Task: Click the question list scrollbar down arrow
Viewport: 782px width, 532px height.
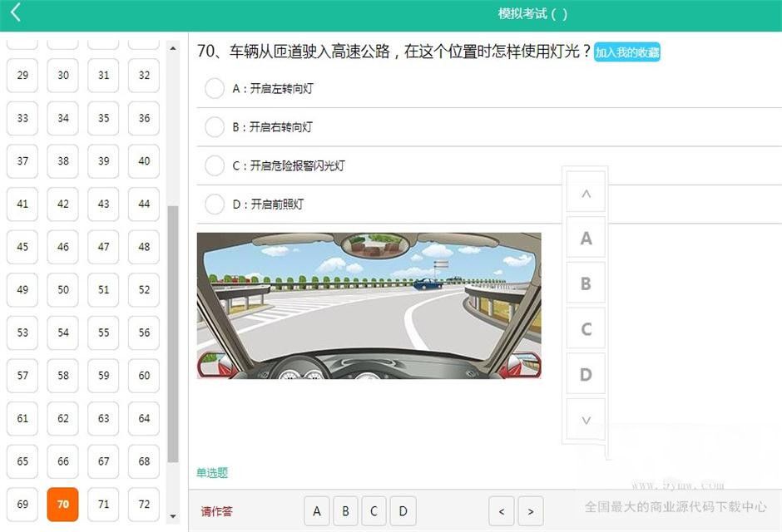Action: pyautogui.click(x=173, y=516)
